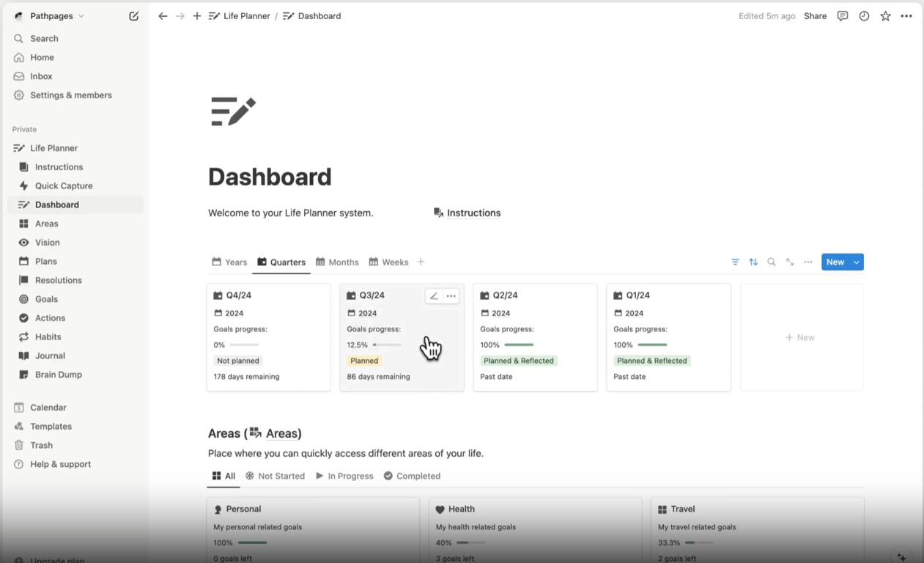The image size is (924, 563).
Task: Switch to the Quarters tab
Action: click(281, 262)
